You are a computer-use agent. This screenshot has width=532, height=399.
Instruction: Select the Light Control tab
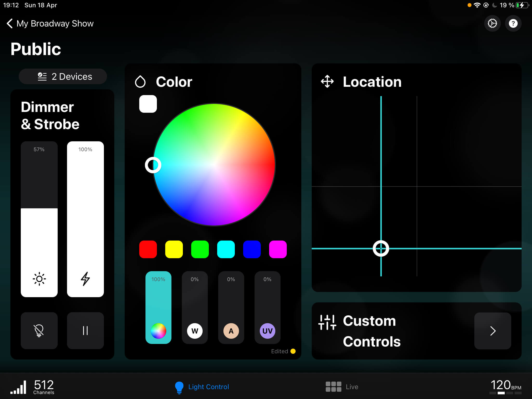202,387
